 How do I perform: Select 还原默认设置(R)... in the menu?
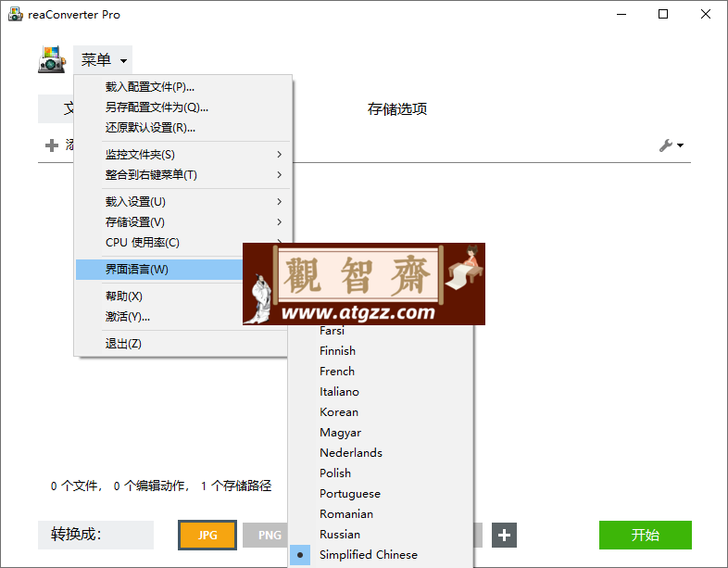[183, 128]
